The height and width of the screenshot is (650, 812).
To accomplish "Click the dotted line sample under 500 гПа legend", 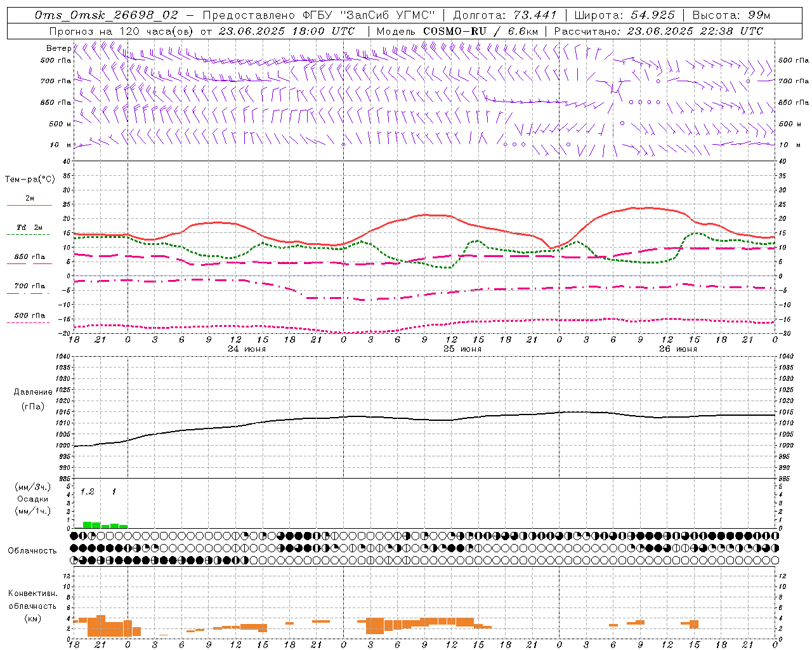I will (29, 322).
